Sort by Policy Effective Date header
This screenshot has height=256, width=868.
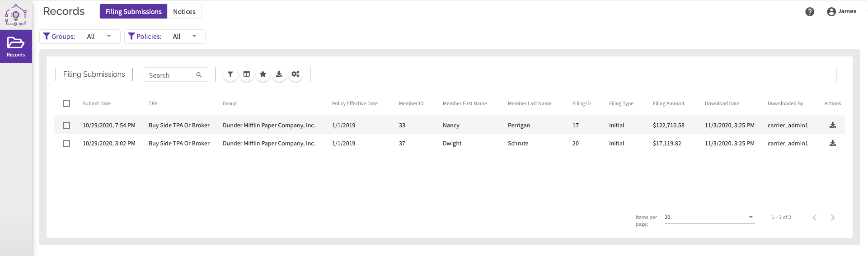[x=355, y=103]
